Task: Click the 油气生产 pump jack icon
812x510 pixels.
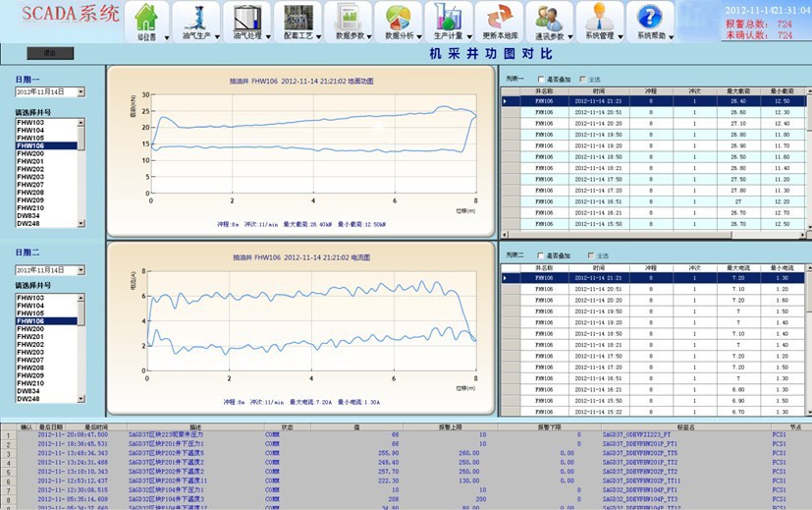Action: point(196,18)
